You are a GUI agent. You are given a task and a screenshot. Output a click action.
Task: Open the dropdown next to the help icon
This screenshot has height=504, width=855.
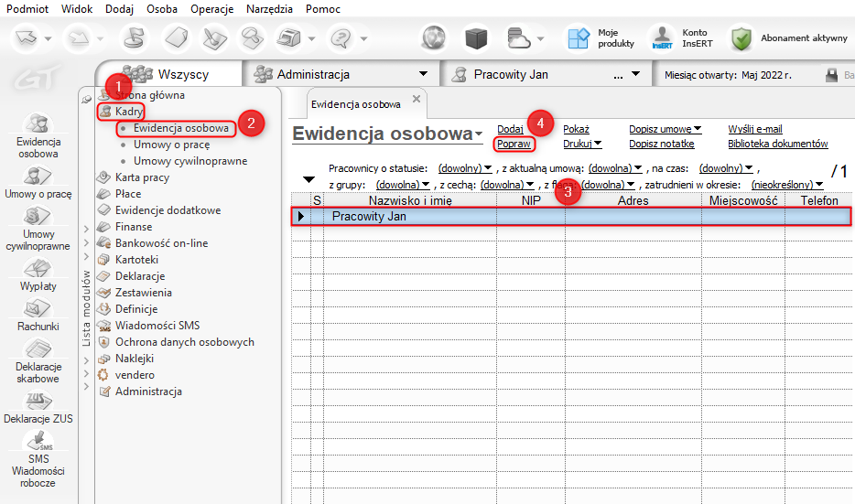[x=363, y=38]
